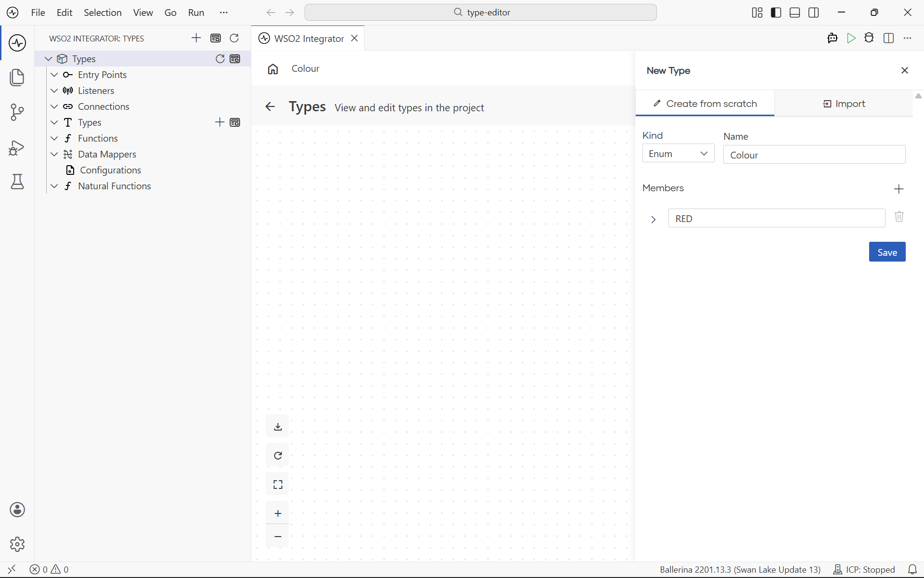Open the Source Control view

17,112
